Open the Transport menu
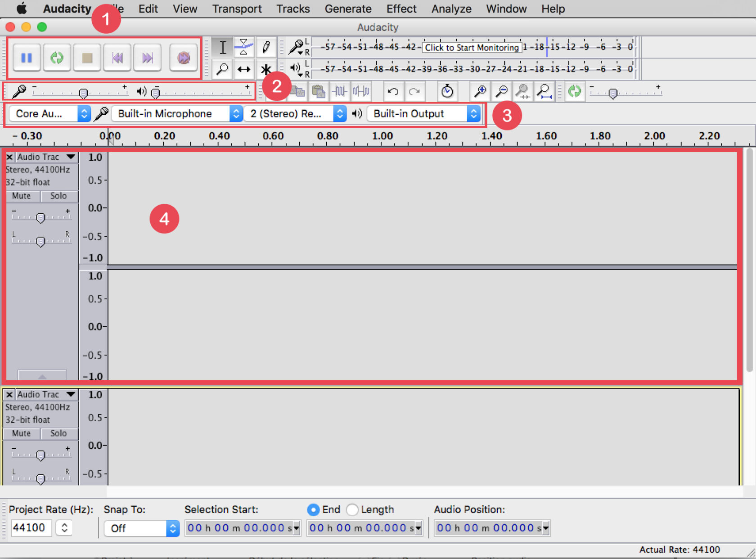 tap(237, 9)
